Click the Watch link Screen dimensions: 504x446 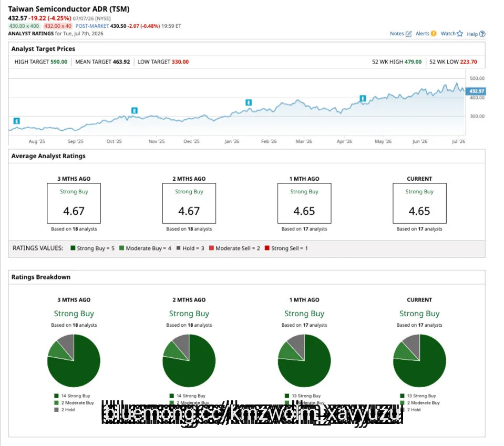[448, 34]
